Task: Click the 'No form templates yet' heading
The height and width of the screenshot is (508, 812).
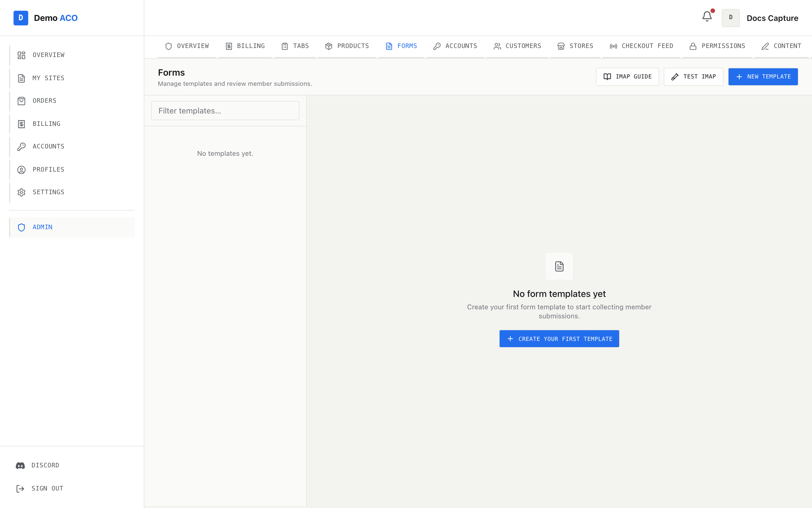Action: tap(559, 294)
